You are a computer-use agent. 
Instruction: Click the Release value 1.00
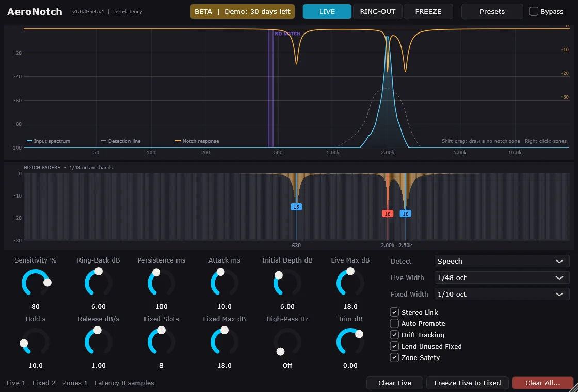click(x=99, y=366)
